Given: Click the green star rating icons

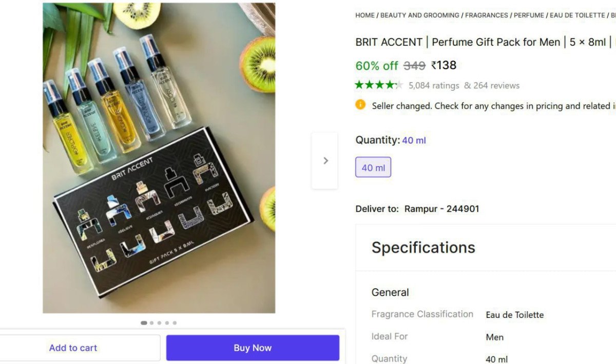Looking at the screenshot, I should pyautogui.click(x=379, y=85).
